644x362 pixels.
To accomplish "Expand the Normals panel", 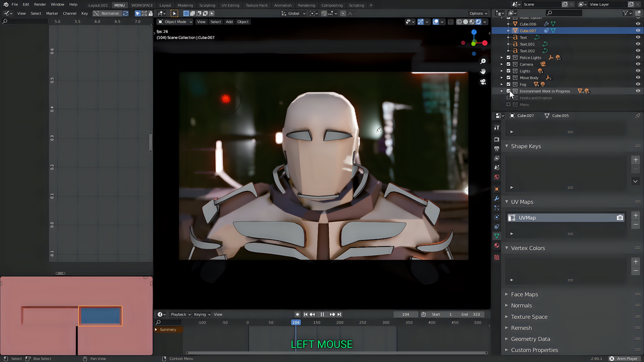I will pyautogui.click(x=506, y=306).
